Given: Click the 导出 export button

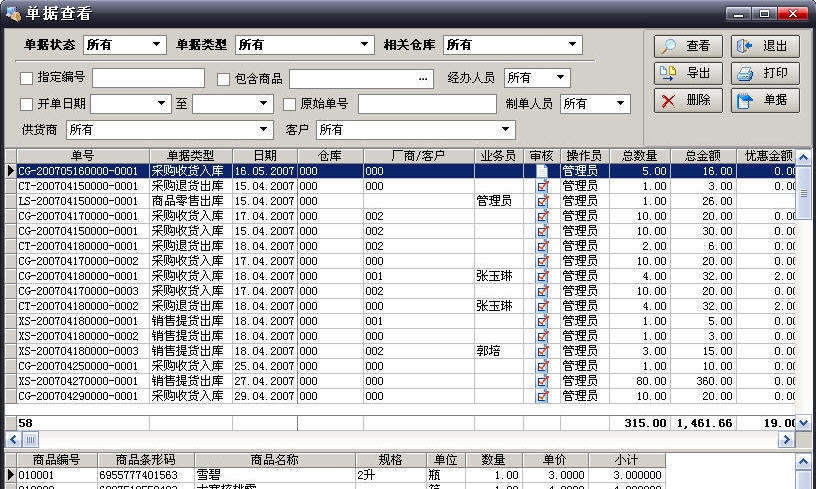Looking at the screenshot, I should pos(686,73).
